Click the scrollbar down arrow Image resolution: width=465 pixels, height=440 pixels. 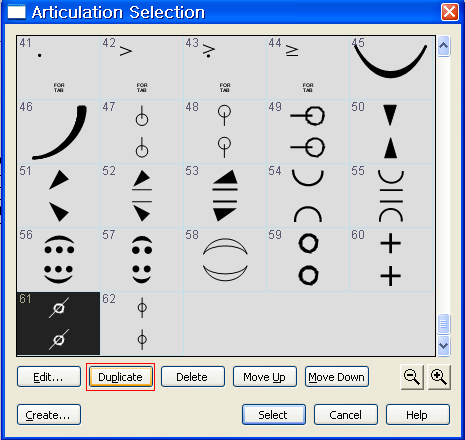[444, 346]
